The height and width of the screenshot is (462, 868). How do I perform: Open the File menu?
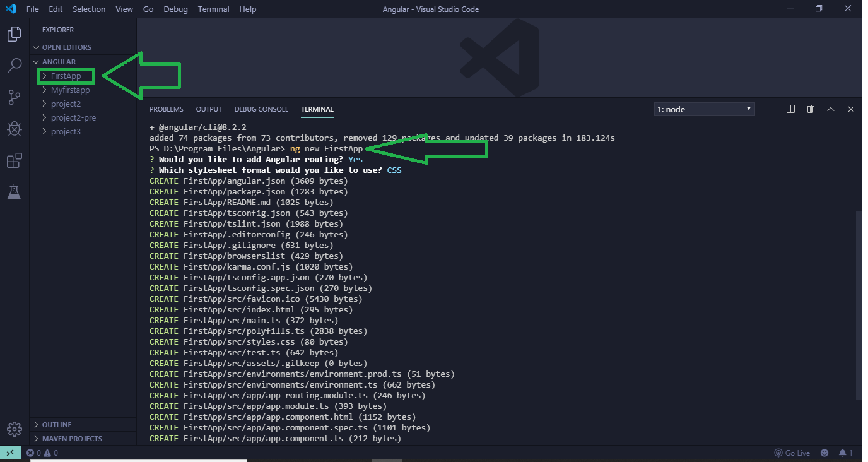tap(33, 9)
